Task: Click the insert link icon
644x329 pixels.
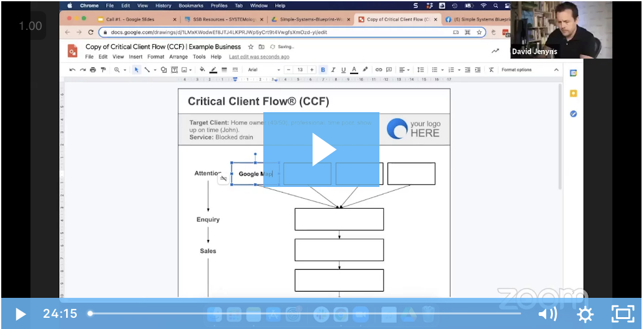Action: pyautogui.click(x=379, y=70)
